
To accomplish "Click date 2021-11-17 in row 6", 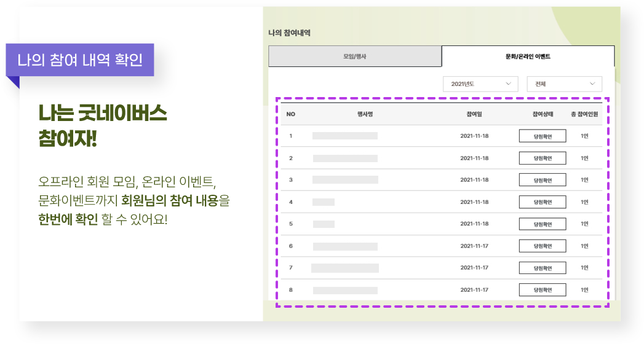I will [x=474, y=246].
